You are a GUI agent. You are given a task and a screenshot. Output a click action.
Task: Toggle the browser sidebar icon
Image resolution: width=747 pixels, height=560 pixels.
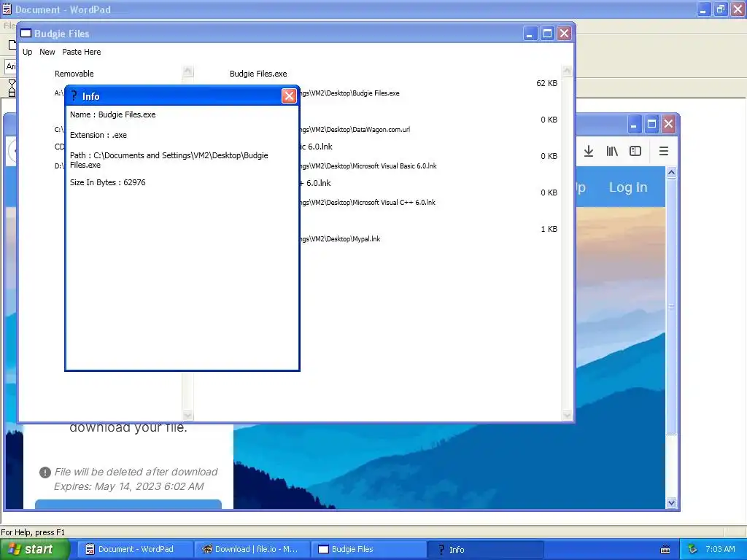tap(635, 152)
